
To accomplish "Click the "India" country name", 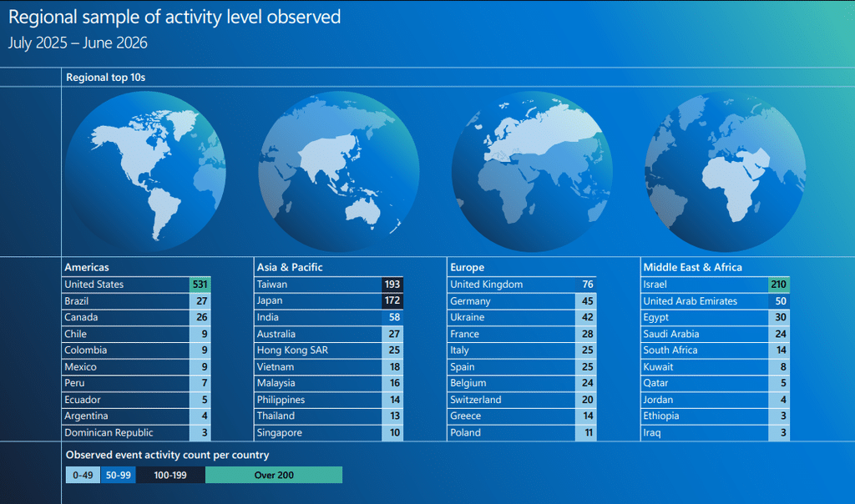I will (x=268, y=317).
